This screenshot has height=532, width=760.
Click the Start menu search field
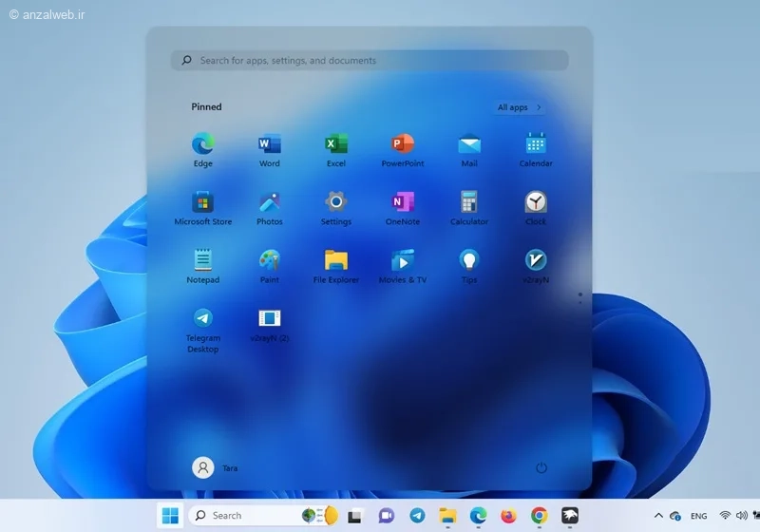pyautogui.click(x=370, y=60)
